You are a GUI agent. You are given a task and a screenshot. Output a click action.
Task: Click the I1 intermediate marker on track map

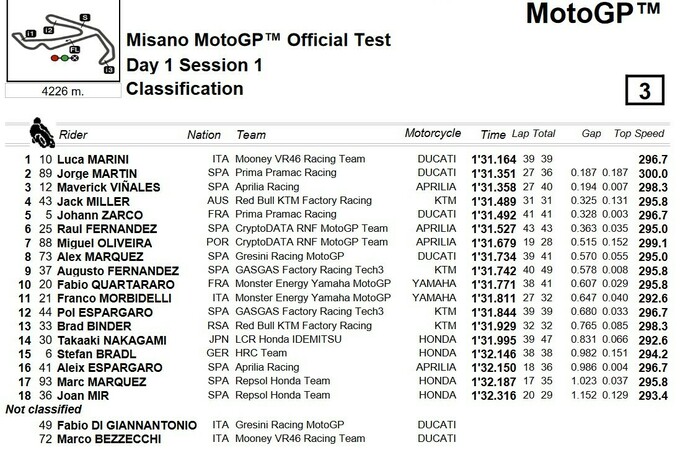[31, 33]
